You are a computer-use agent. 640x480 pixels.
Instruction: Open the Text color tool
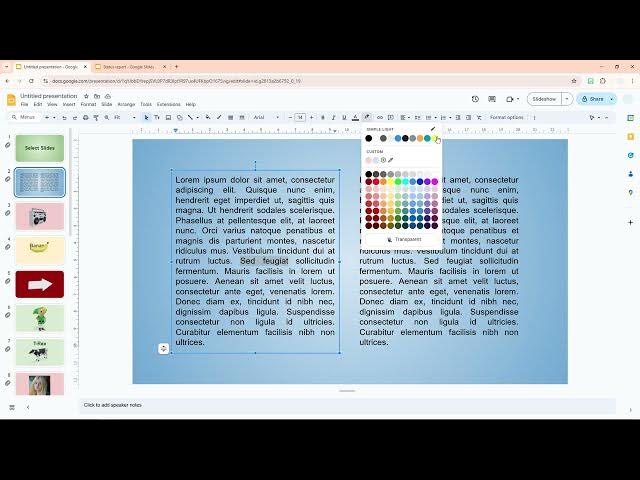355,118
